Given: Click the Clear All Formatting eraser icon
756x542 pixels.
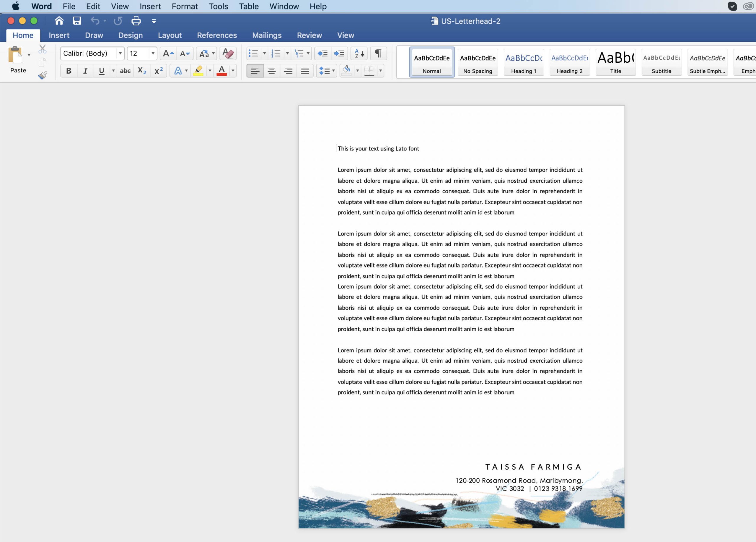Looking at the screenshot, I should coord(228,53).
